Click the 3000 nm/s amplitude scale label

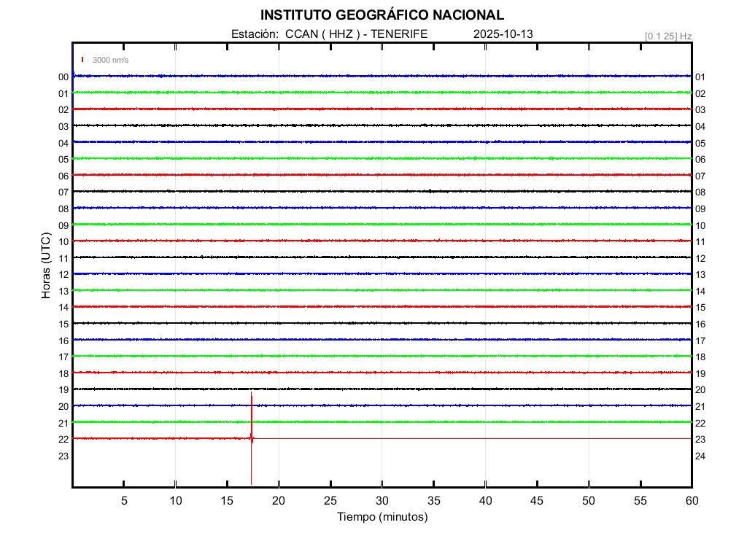pyautogui.click(x=110, y=60)
